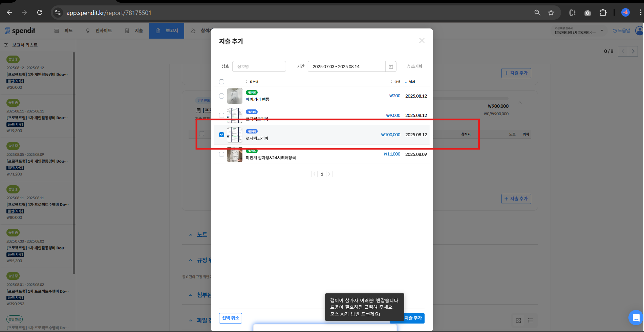
Task: Open the ₩19,300 report in sidebar
Action: 37,116
